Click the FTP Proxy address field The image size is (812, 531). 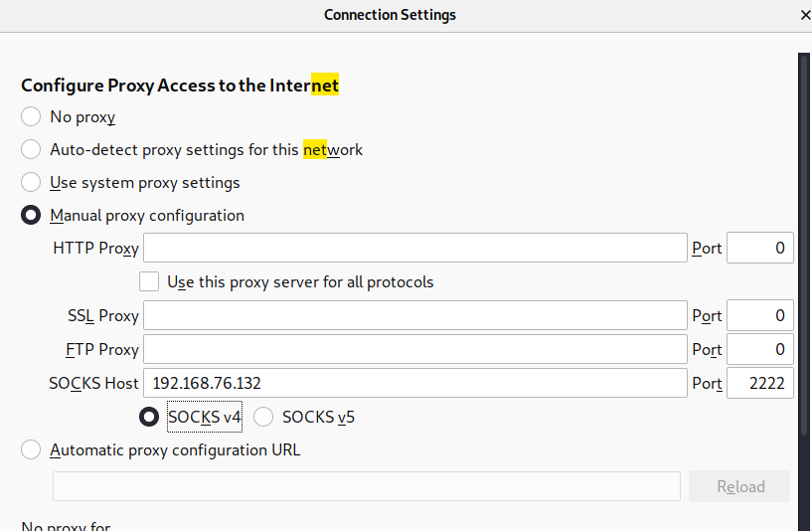415,350
